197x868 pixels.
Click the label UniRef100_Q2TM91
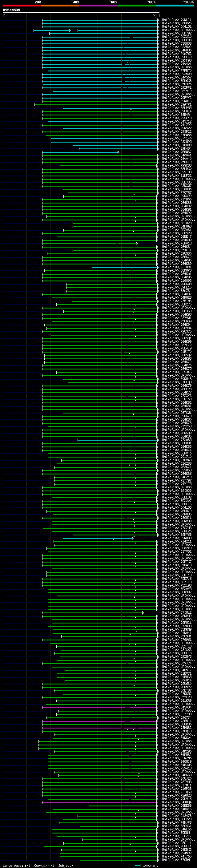coord(176,267)
